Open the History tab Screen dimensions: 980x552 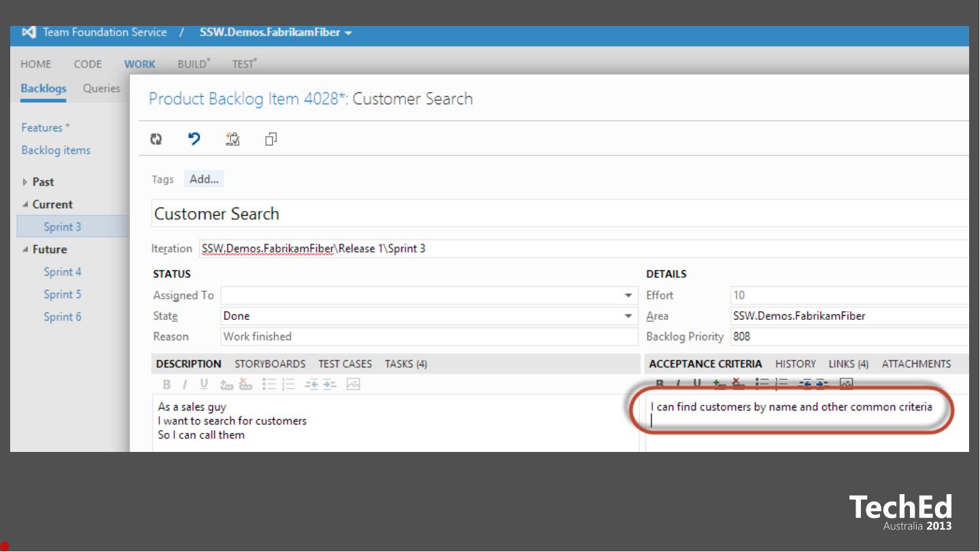coord(795,363)
